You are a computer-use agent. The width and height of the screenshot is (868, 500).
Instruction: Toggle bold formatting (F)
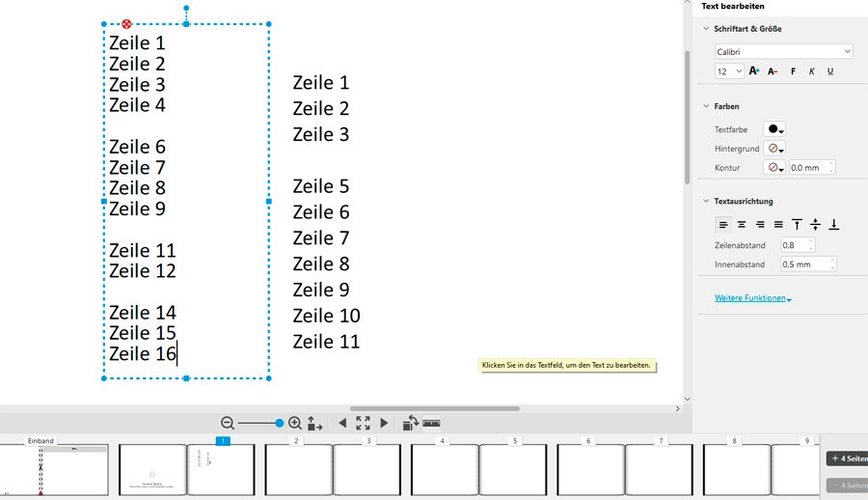(x=793, y=71)
